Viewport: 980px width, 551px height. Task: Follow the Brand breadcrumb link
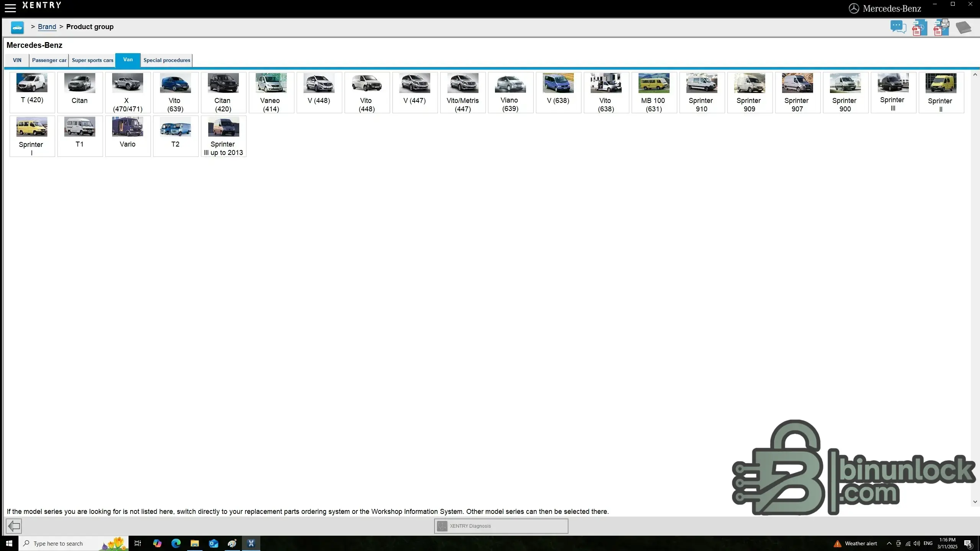tap(47, 27)
